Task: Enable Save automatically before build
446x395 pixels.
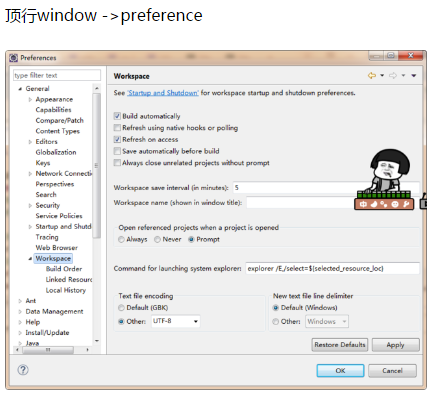Action: click(x=117, y=151)
